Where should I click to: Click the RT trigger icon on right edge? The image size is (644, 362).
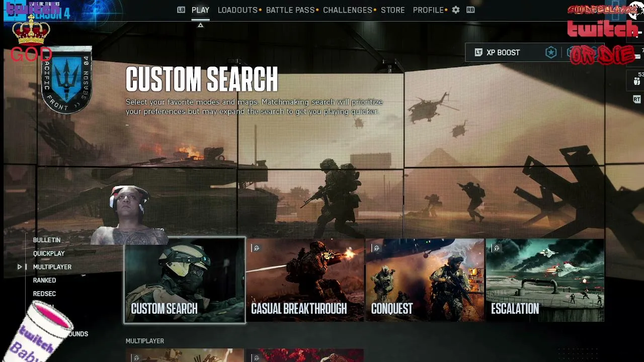tap(637, 99)
